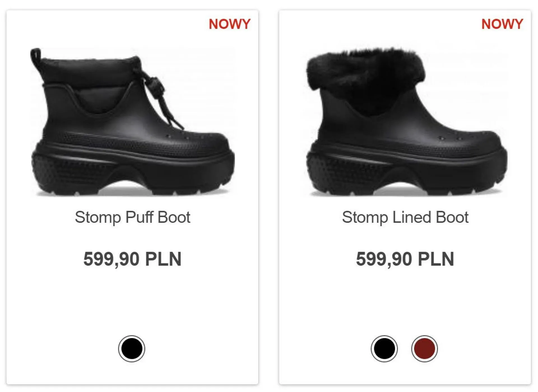Select black swatch under Stomp Lined Boot
This screenshot has height=392, width=538.
384,349
